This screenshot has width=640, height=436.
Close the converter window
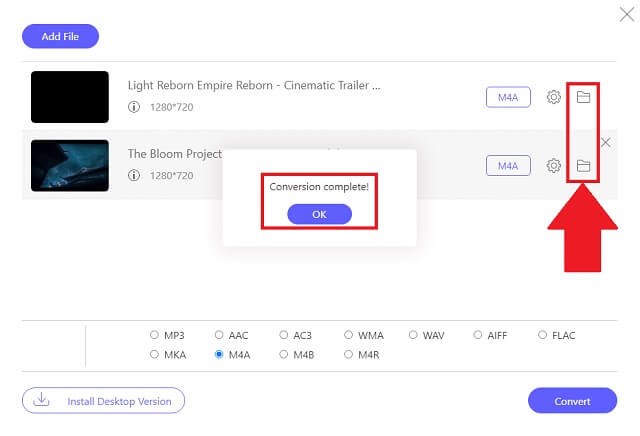[627, 14]
